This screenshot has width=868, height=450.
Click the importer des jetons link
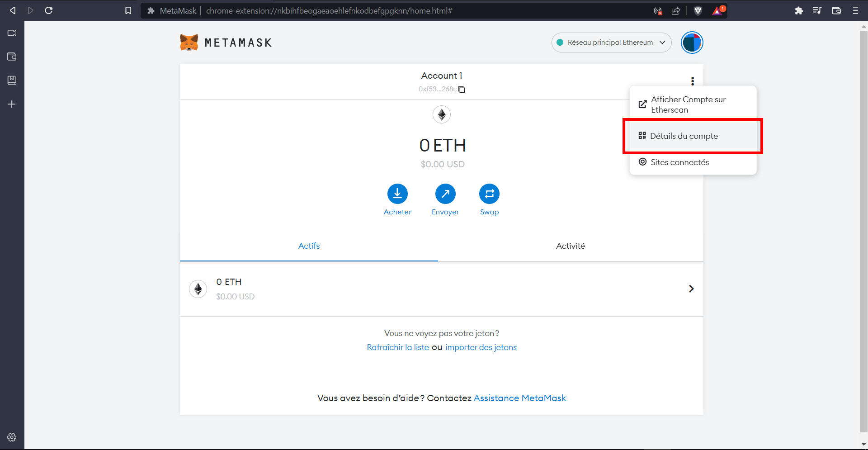coord(481,347)
